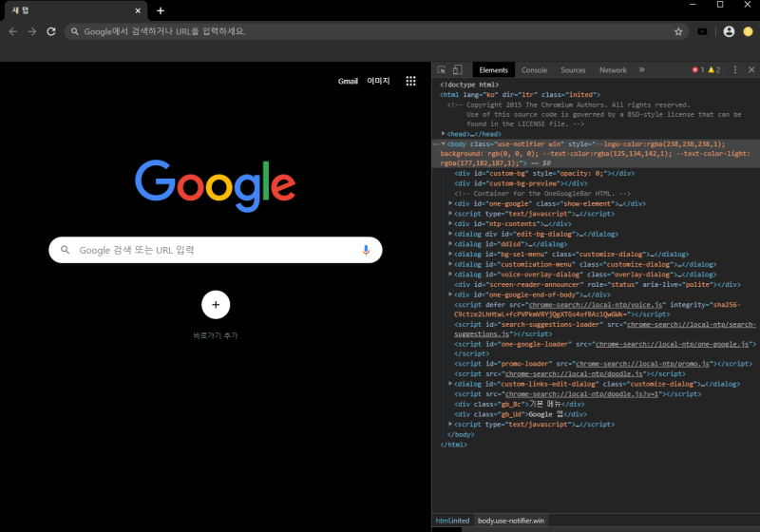Open the doodle.js?v=1 source link
Viewport: 760px width, 532px height.
pyautogui.click(x=581, y=394)
